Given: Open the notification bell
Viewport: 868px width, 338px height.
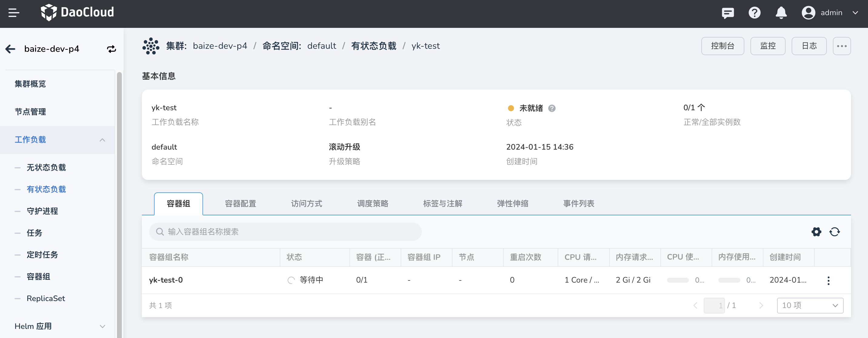Looking at the screenshot, I should tap(781, 13).
